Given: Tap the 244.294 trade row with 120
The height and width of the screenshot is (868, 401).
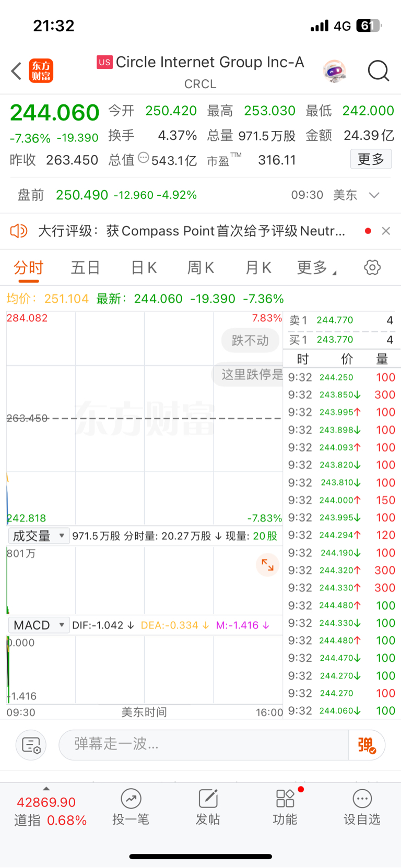Looking at the screenshot, I should click(341, 536).
